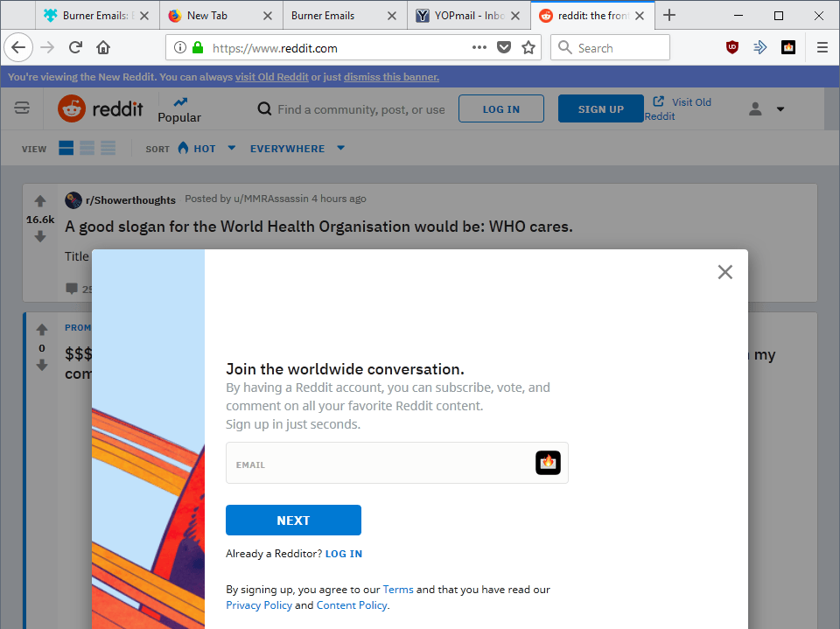This screenshot has height=629, width=840.
Task: Click the Reddit search magnifier icon
Action: (x=264, y=109)
